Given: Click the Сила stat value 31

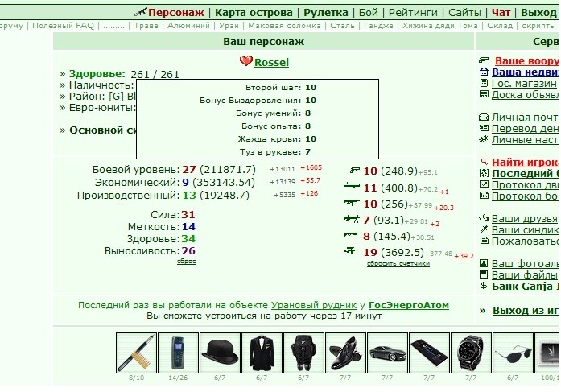Looking at the screenshot, I should (x=188, y=214).
